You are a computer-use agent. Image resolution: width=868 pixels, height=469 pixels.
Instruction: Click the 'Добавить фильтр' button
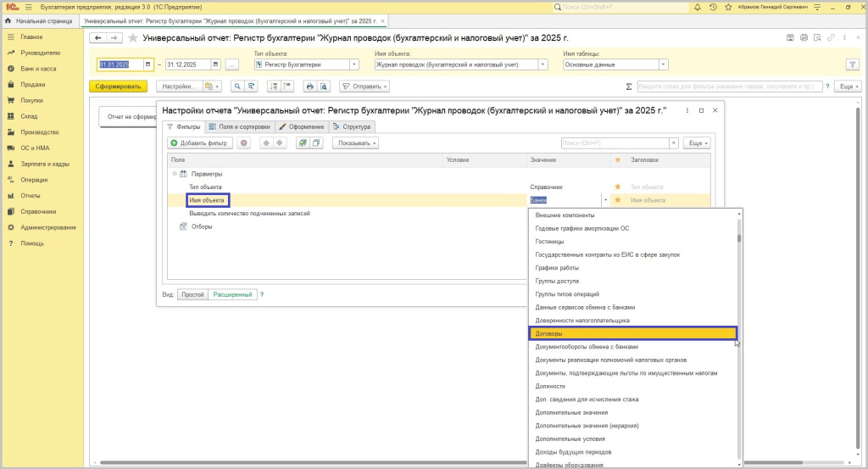click(x=200, y=143)
